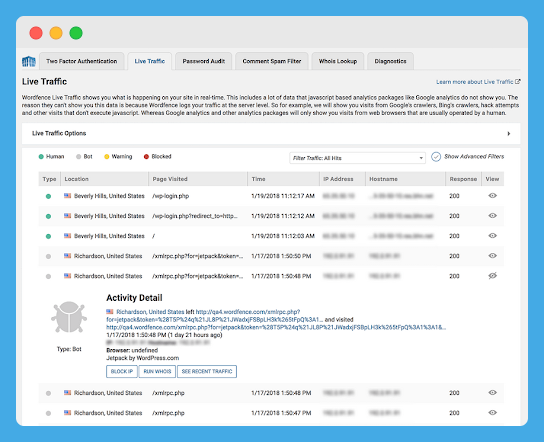Click the gray Bot legend dot
The height and width of the screenshot is (442, 544).
78,157
